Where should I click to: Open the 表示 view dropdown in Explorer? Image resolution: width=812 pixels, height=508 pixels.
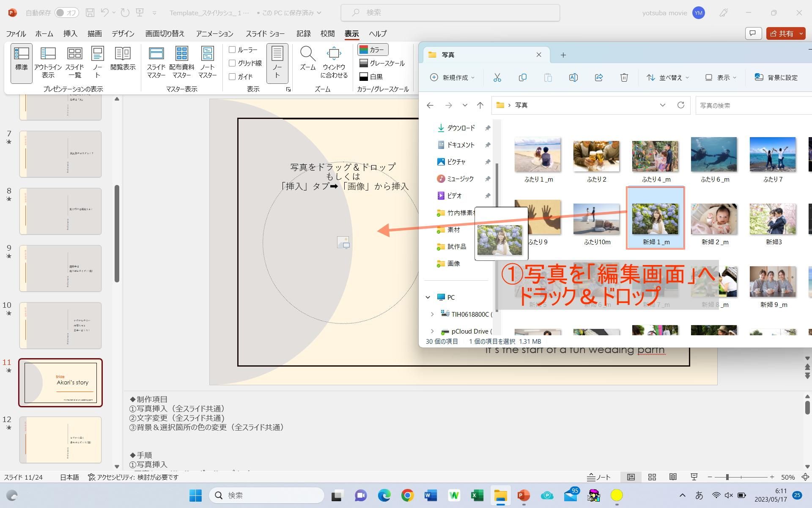click(x=721, y=77)
